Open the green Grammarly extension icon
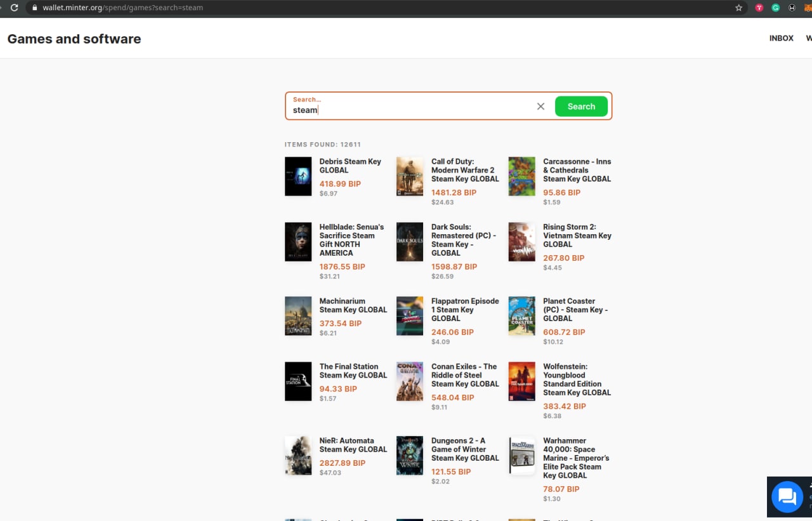The image size is (812, 521). [775, 8]
